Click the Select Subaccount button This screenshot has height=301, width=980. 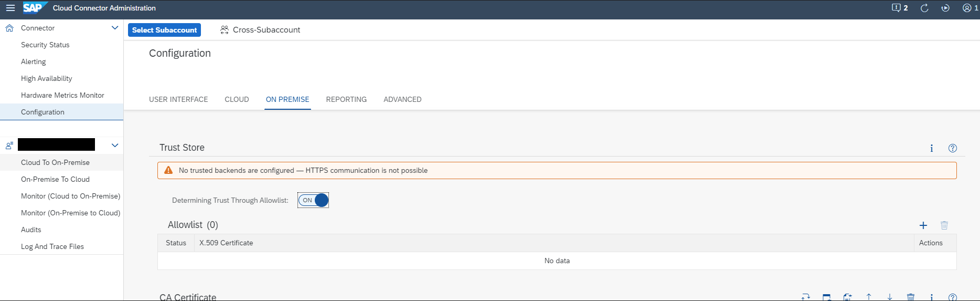tap(164, 30)
